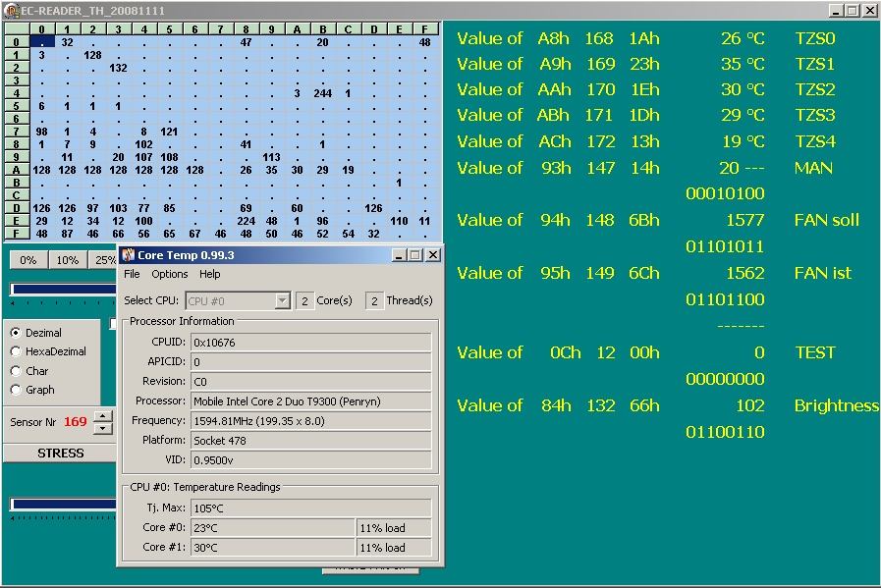
Task: Click the Core(s) count box
Action: tap(304, 301)
